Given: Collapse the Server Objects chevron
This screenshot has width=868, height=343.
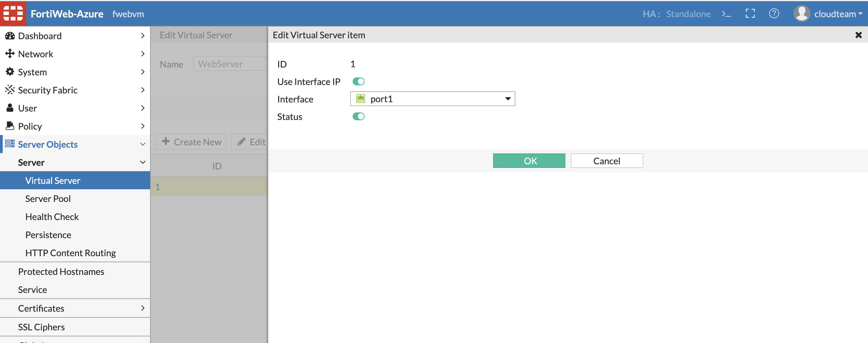Looking at the screenshot, I should [143, 144].
